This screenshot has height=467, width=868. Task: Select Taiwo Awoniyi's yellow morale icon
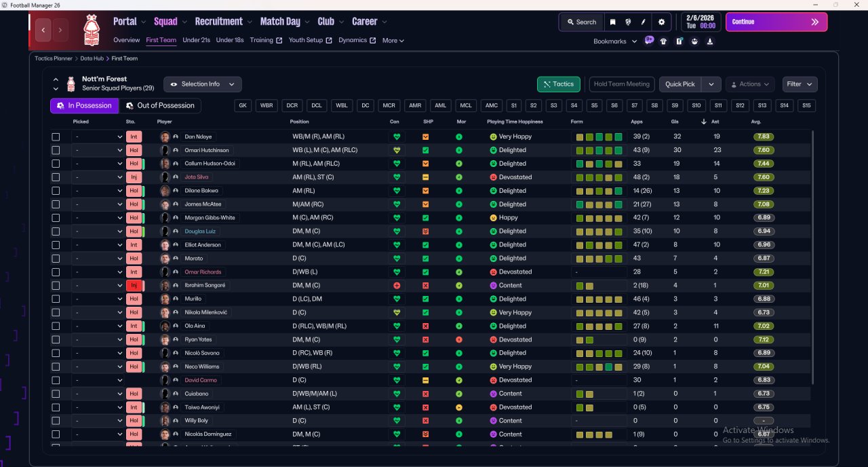tap(459, 407)
